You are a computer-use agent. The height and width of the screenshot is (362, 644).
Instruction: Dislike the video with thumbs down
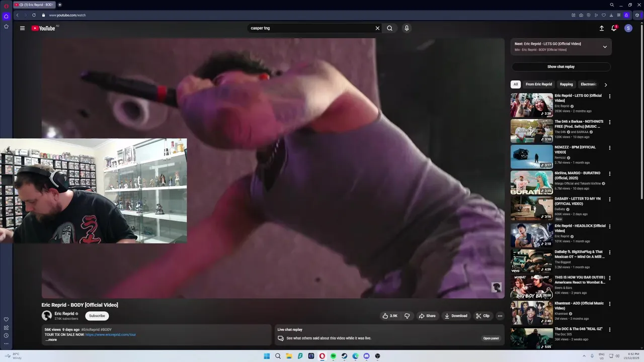[x=407, y=316]
